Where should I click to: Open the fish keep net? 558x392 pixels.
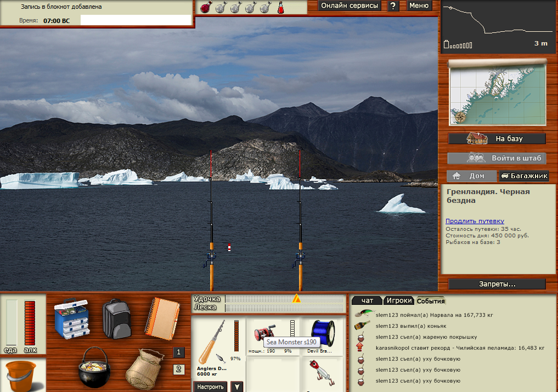coord(144,367)
